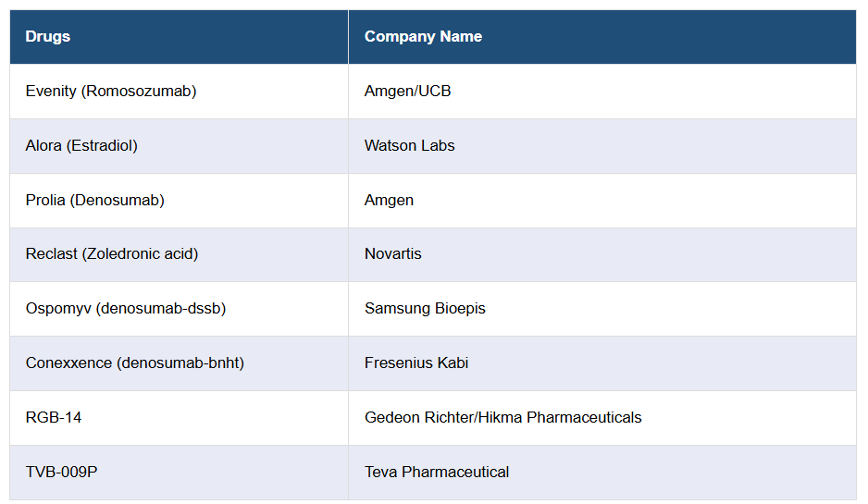This screenshot has width=868, height=504.
Task: Click the Watson Labs cell
Action: 409,146
